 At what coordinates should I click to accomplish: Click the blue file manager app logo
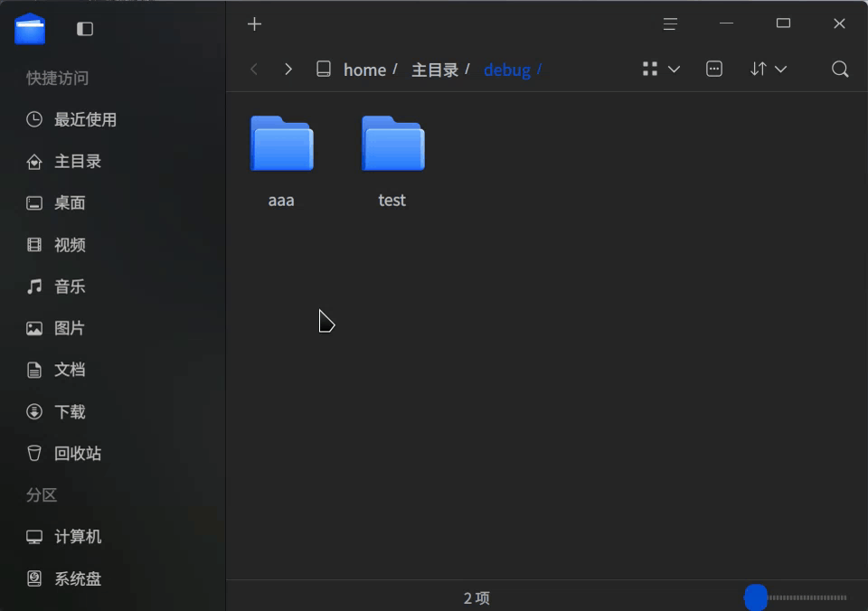click(x=30, y=29)
